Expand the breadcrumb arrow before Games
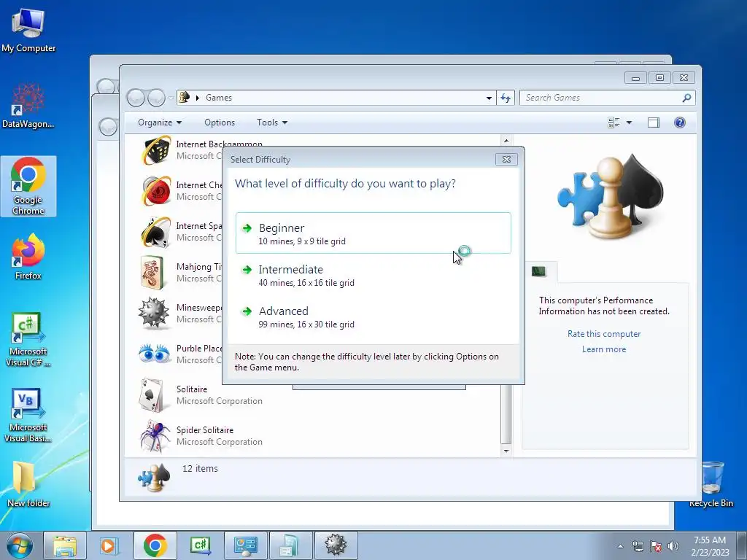The image size is (747, 560). (198, 98)
